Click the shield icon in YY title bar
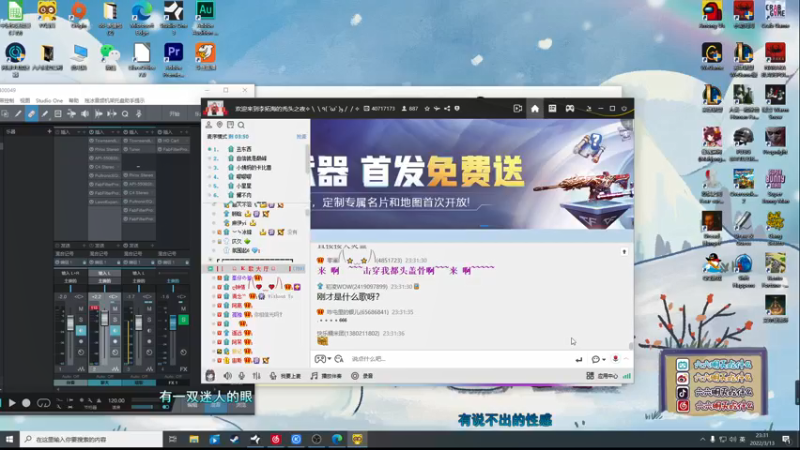Viewport: 800px width, 450px height. pos(457,109)
